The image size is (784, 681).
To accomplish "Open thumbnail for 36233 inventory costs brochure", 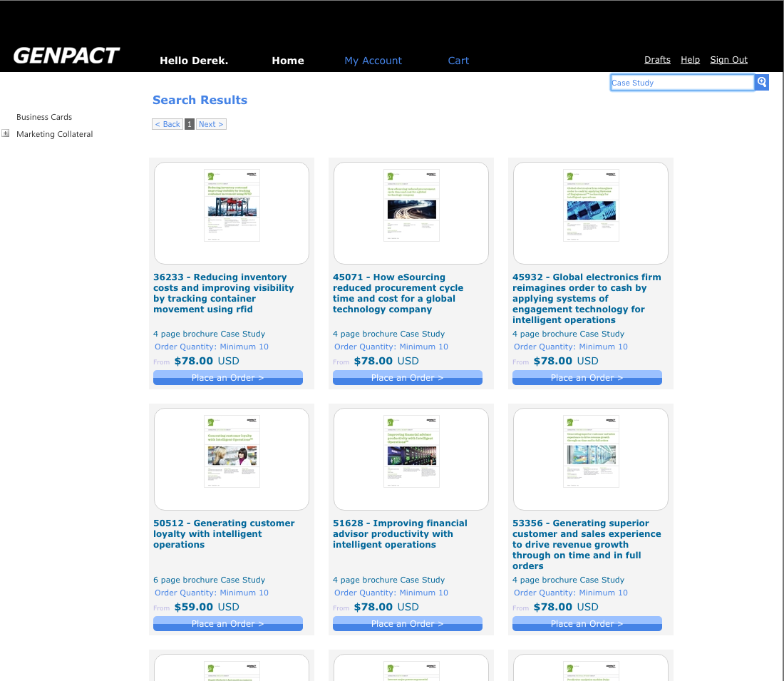I will click(x=232, y=213).
